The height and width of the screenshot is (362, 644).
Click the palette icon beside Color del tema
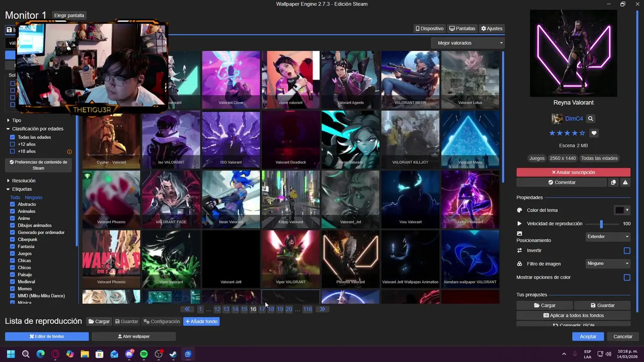(520, 210)
